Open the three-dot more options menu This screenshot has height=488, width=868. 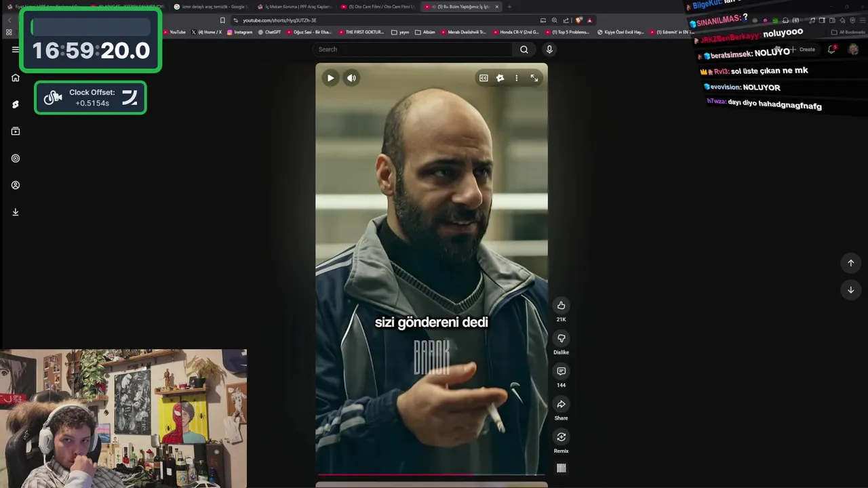coord(517,78)
